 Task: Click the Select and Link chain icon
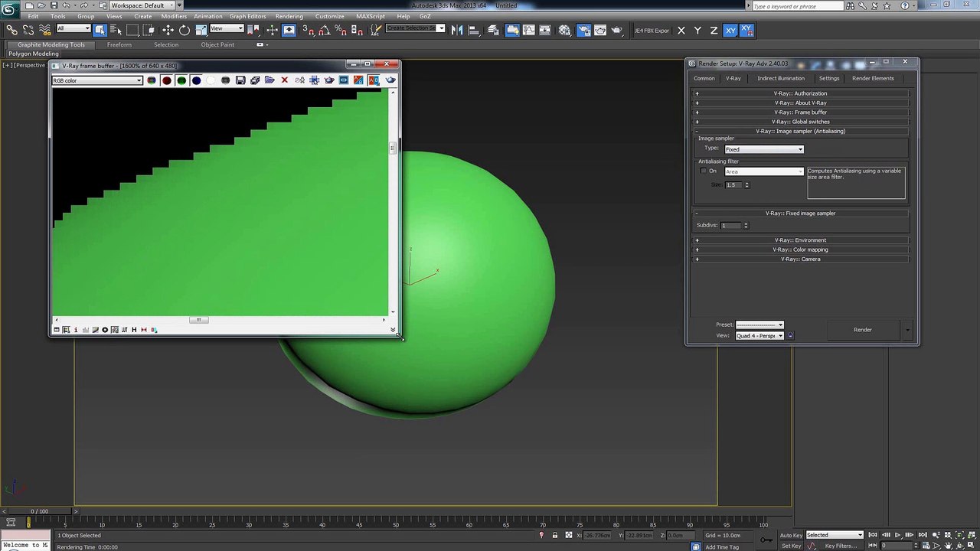click(x=12, y=30)
